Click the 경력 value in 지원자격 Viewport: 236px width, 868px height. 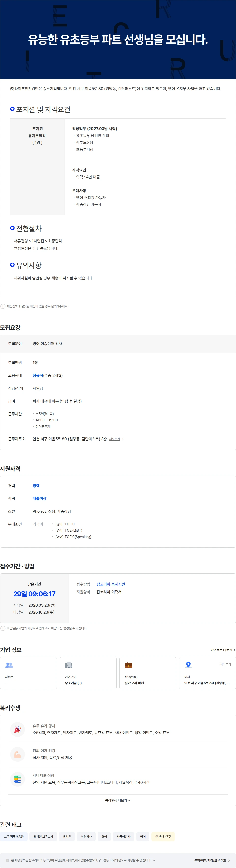coord(36,486)
